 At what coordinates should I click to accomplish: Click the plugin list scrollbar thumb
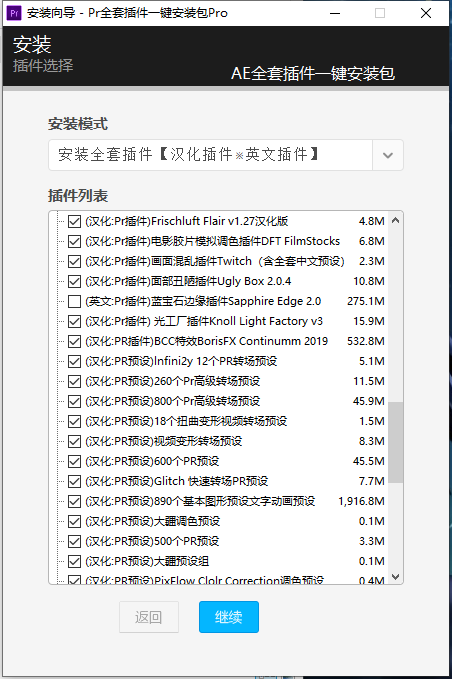click(x=395, y=442)
